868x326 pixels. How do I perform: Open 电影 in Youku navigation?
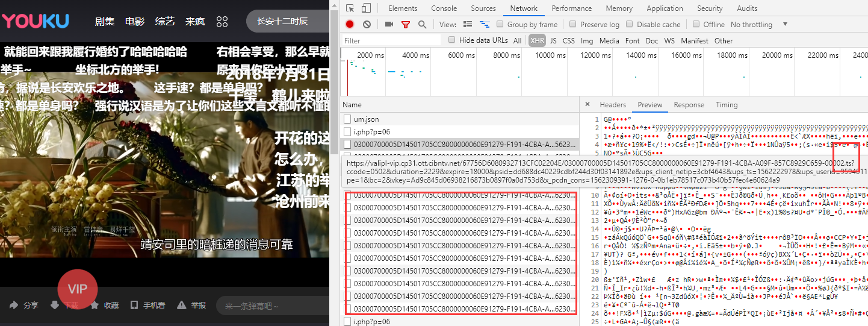(x=135, y=21)
